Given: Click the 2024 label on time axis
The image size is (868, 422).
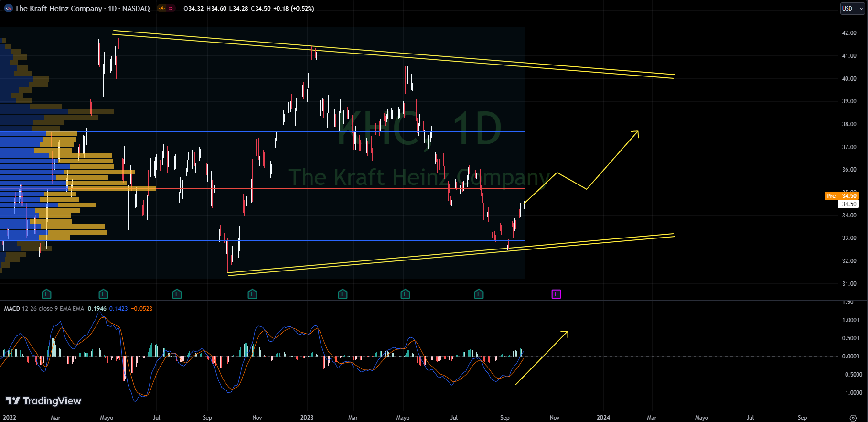Looking at the screenshot, I should tap(603, 418).
